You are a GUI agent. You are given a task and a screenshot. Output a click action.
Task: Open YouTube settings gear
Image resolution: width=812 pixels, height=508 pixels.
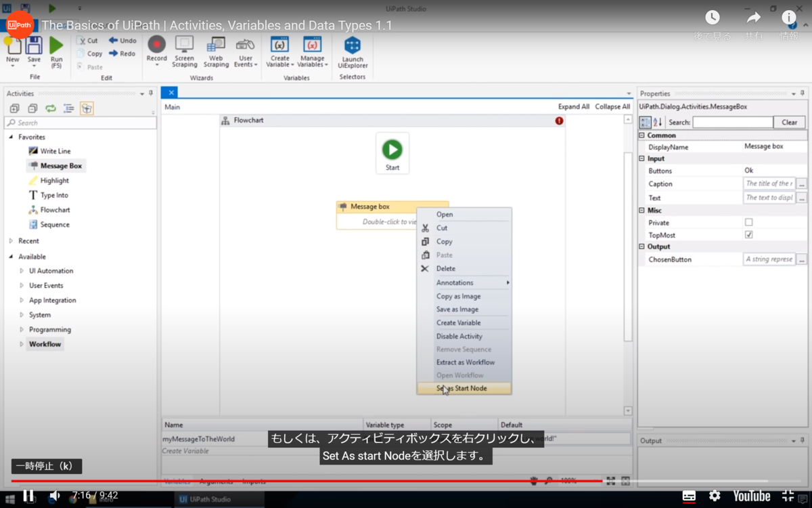(x=715, y=496)
